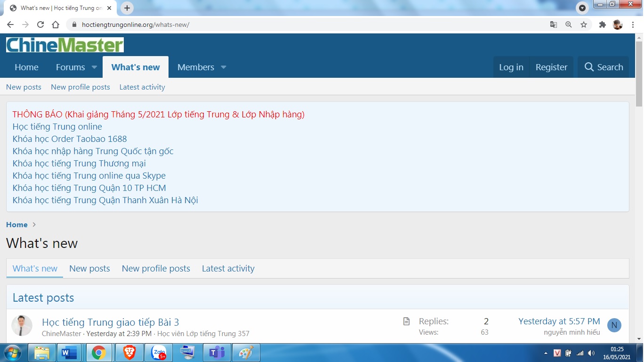The image size is (644, 362).
Task: Click the Chrome reload page icon
Action: pos(40,25)
